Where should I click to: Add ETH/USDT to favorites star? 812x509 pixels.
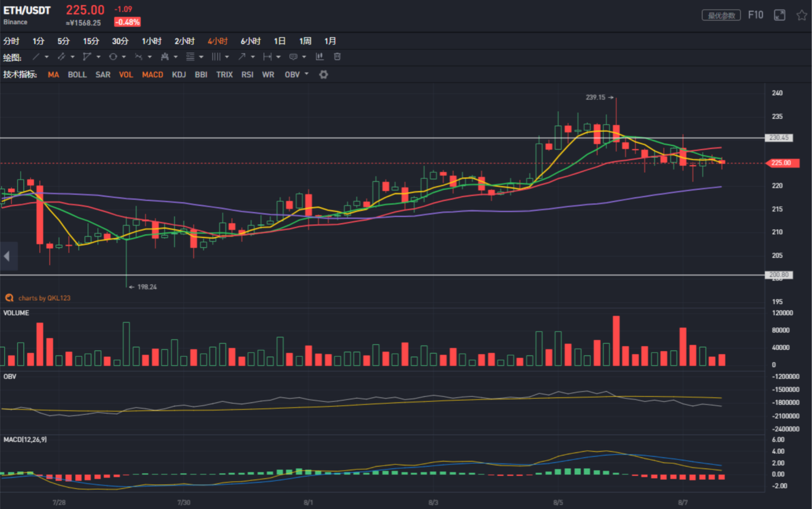tap(801, 15)
